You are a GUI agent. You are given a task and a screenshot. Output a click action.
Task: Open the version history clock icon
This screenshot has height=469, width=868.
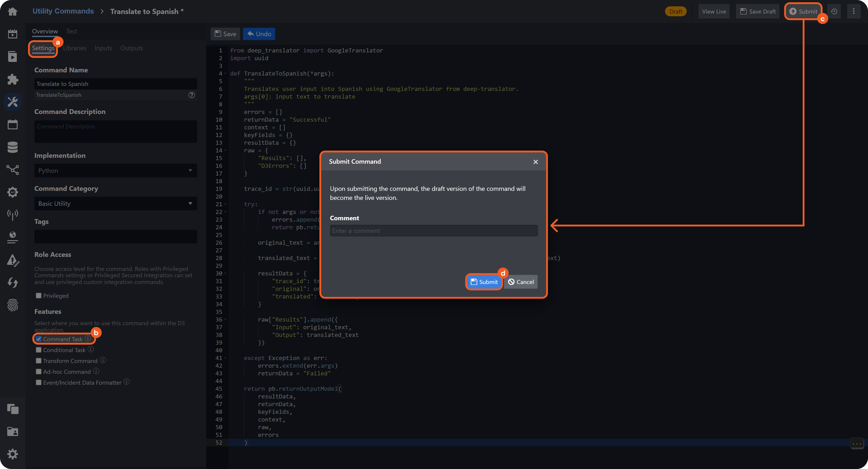(x=834, y=12)
